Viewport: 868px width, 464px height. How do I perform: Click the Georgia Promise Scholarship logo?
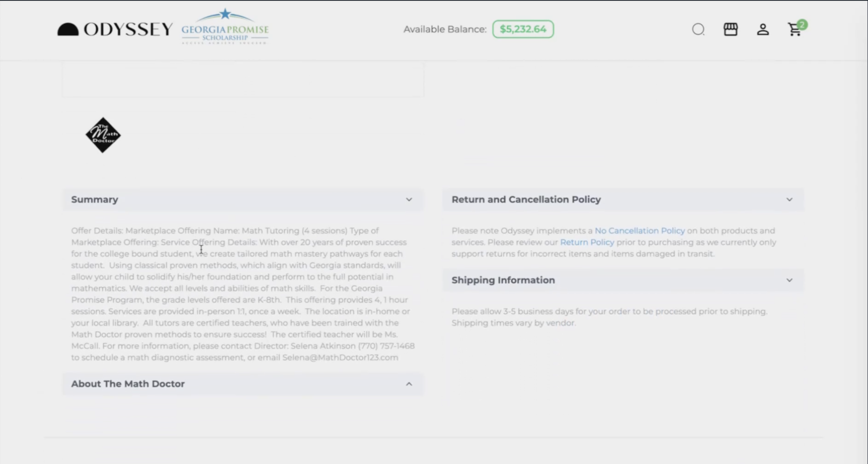[225, 27]
